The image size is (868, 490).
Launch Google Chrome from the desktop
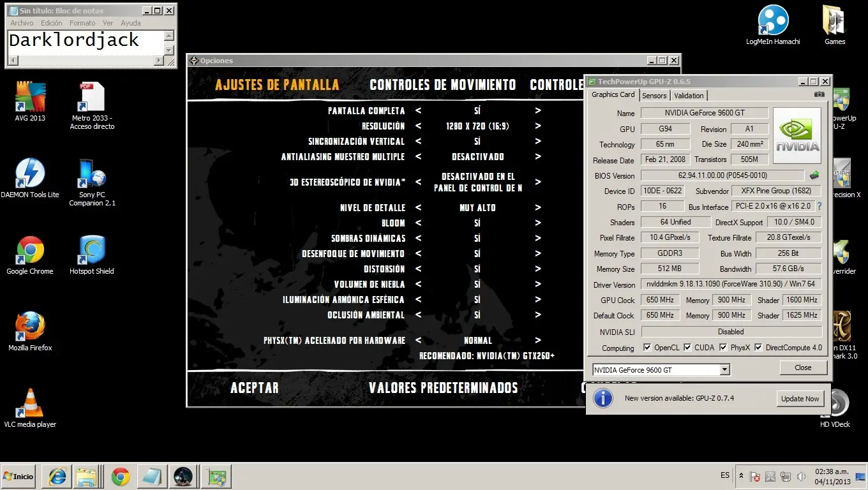30,250
